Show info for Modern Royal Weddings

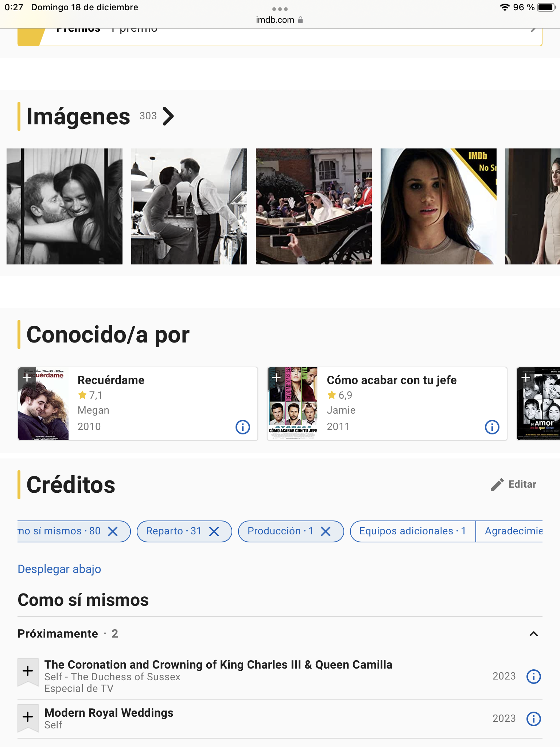click(x=534, y=719)
